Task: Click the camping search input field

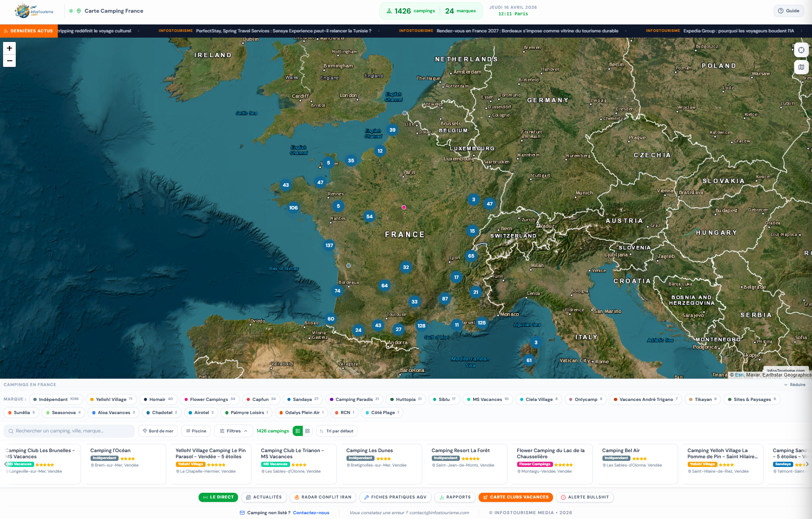Action: tap(69, 431)
